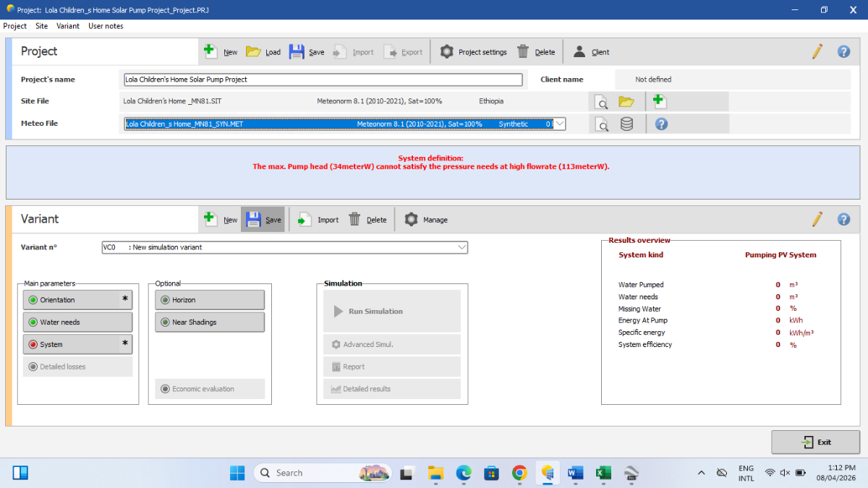868x488 pixels.
Task: Open Project settings gear icon
Action: (447, 51)
